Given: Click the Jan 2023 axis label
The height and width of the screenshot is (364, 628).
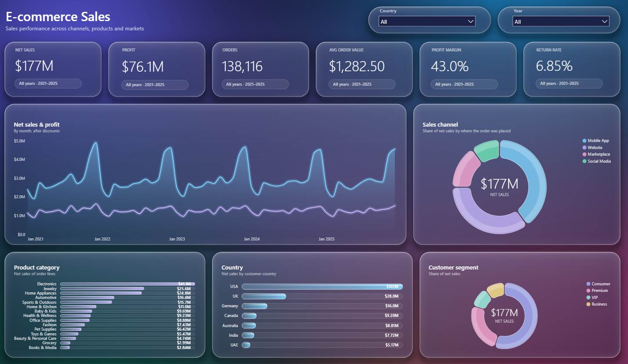Looking at the screenshot, I should (177, 239).
